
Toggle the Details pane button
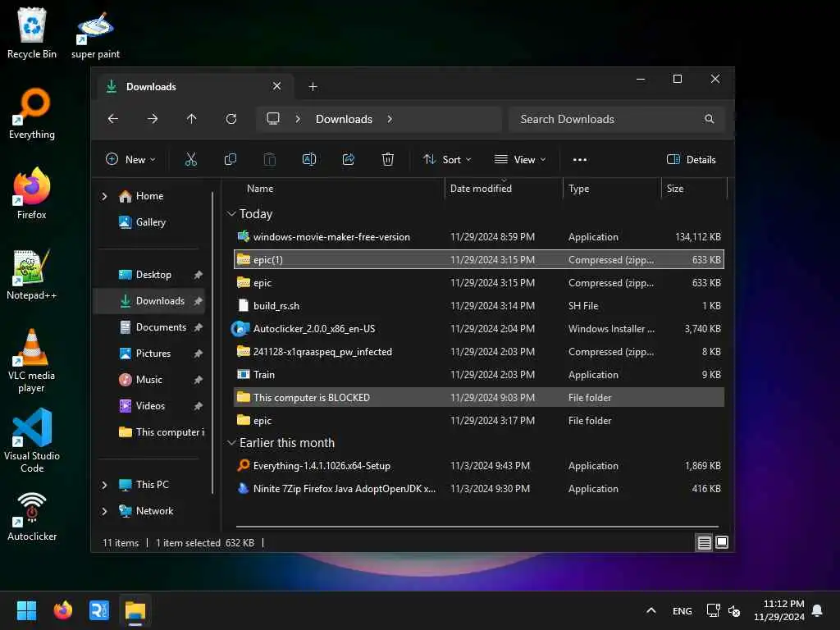691,160
